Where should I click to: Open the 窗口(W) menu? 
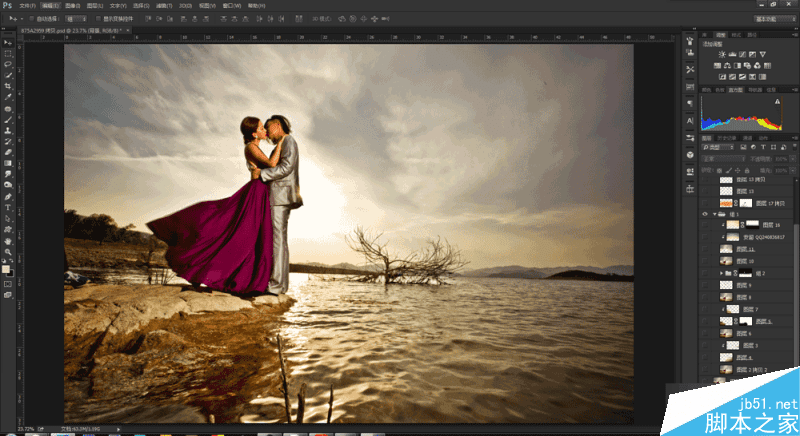pyautogui.click(x=232, y=6)
